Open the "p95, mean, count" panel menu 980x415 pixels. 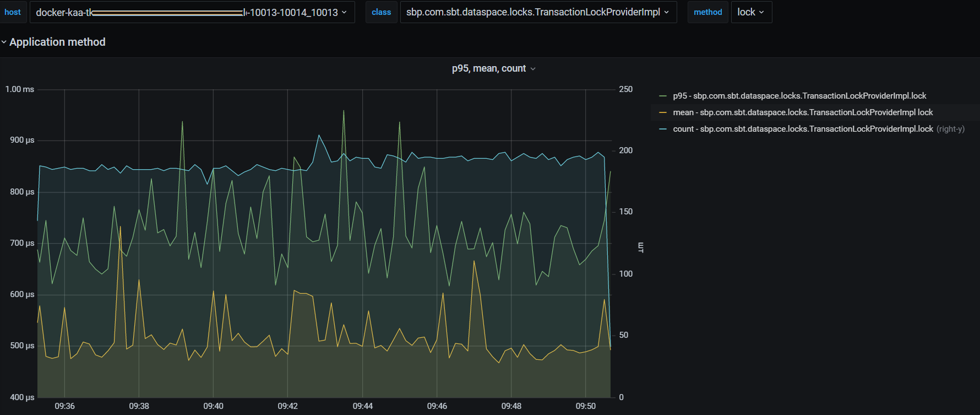click(488, 68)
